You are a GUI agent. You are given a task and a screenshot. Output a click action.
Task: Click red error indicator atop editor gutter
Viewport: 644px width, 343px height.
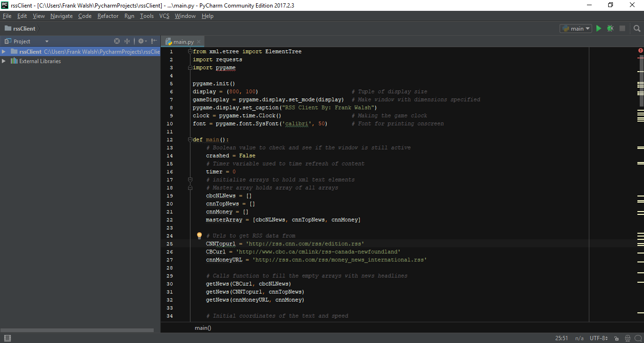pyautogui.click(x=640, y=50)
